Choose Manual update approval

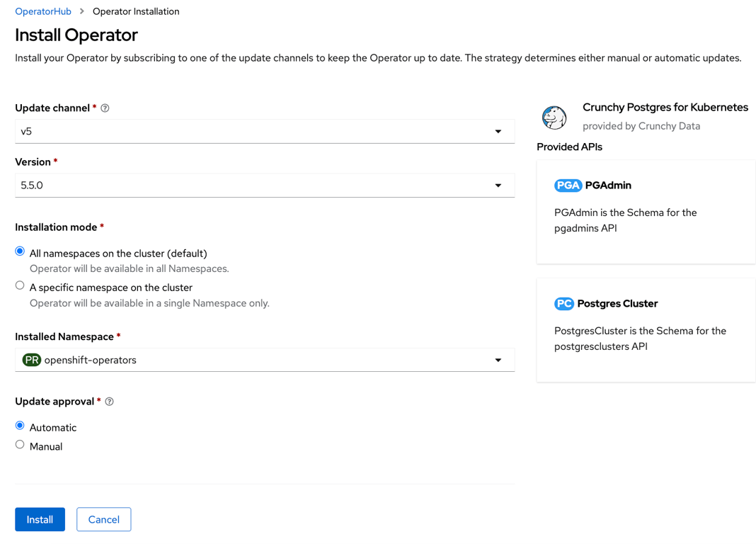(x=20, y=445)
